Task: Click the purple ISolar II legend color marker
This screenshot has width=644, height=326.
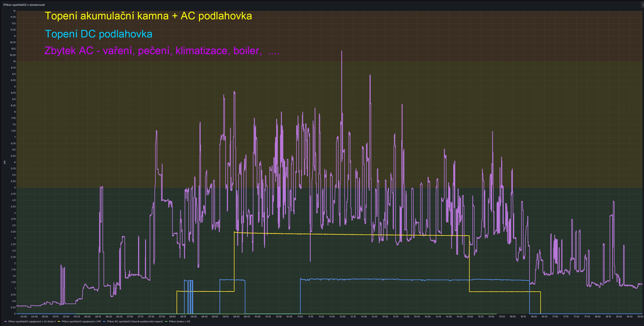Action: pyautogui.click(x=6, y=321)
